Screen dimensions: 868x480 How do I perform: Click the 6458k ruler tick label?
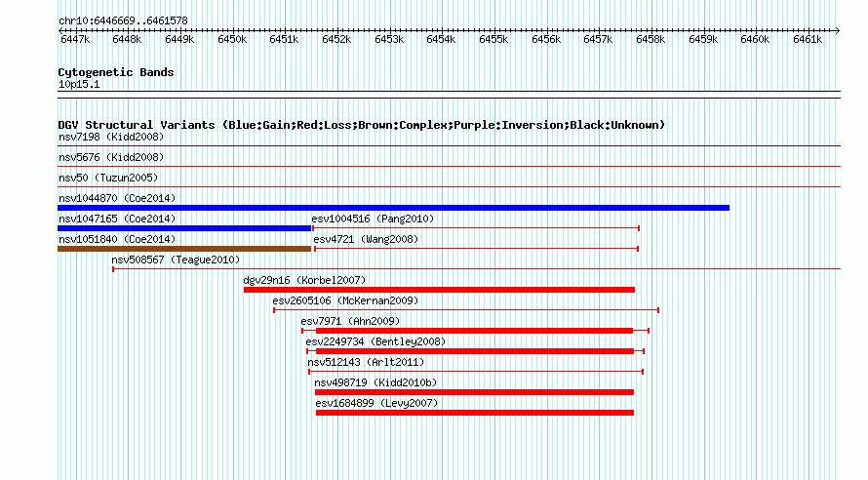coord(651,39)
